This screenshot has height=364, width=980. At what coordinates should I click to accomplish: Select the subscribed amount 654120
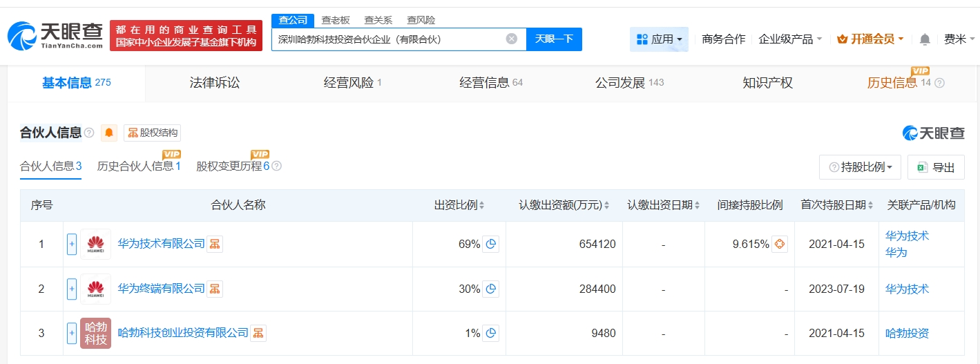tap(598, 244)
